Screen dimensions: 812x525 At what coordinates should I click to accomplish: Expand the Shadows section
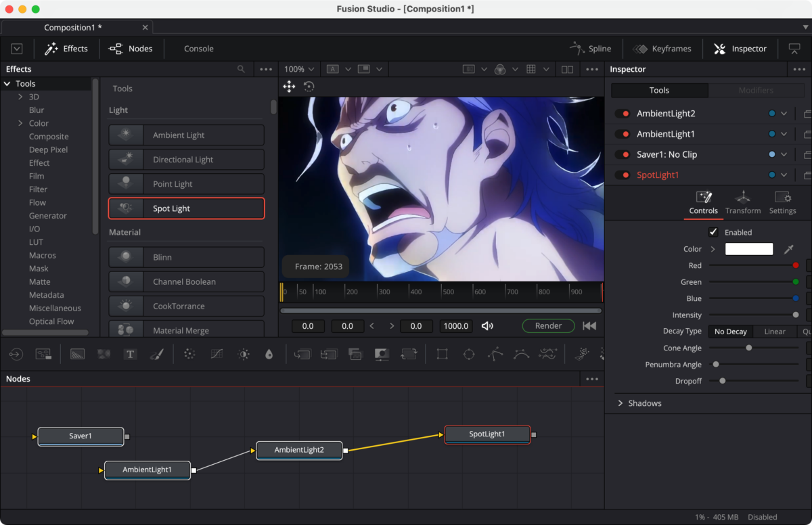click(x=621, y=403)
